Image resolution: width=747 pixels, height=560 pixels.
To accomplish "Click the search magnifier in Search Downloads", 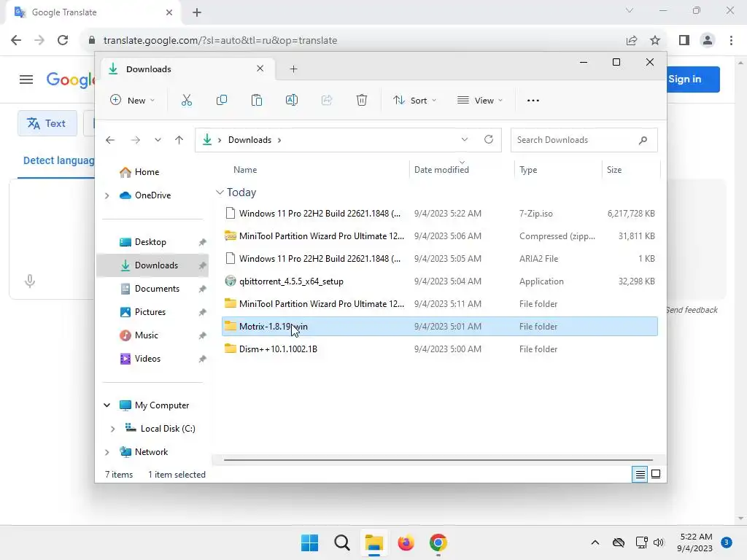I will (x=643, y=140).
